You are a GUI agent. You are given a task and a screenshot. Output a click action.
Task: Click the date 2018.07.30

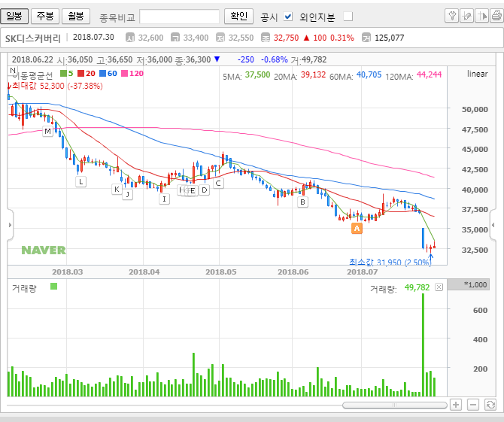coord(93,38)
